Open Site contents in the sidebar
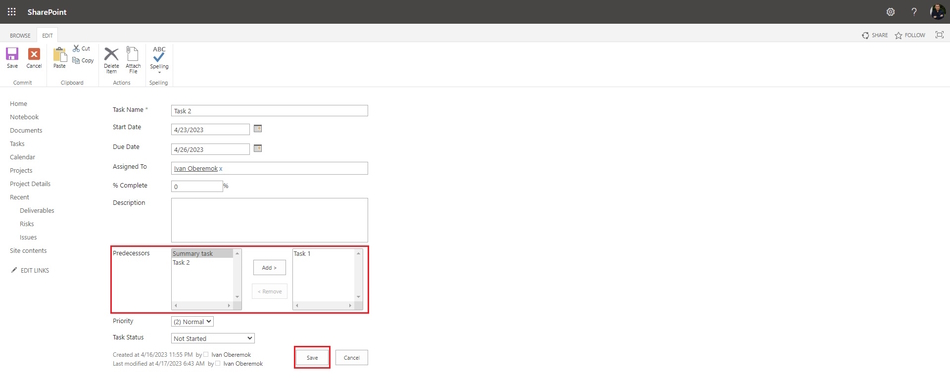Screen dimensions: 950x381 pyautogui.click(x=28, y=250)
